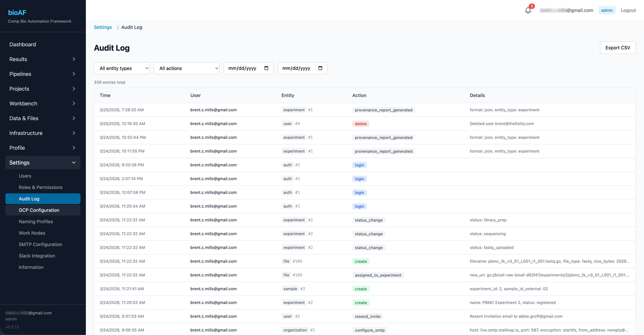Image resolution: width=644 pixels, height=335 pixels.
Task: Click provenance_report_generated in 10:32:44 PM row
Action: [x=384, y=138]
